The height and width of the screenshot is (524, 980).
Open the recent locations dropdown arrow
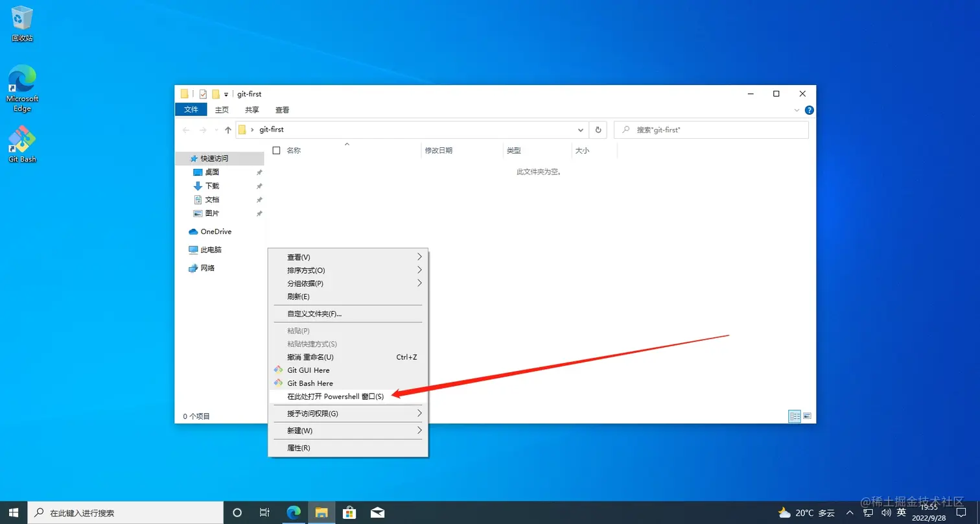(216, 130)
